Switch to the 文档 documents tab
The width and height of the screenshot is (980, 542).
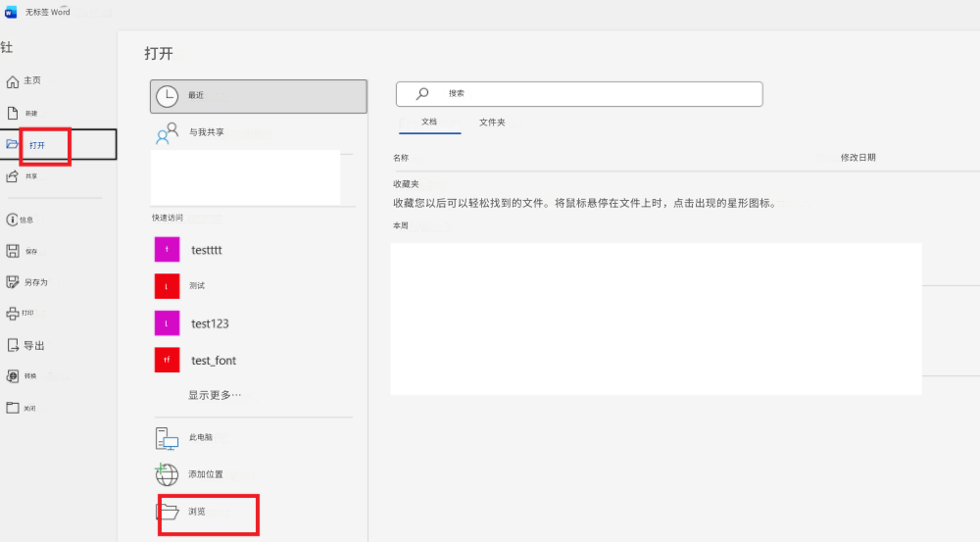(429, 122)
